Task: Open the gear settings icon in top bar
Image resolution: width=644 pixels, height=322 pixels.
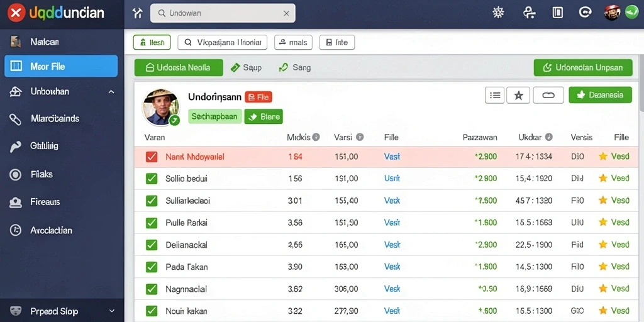Action: [x=498, y=13]
